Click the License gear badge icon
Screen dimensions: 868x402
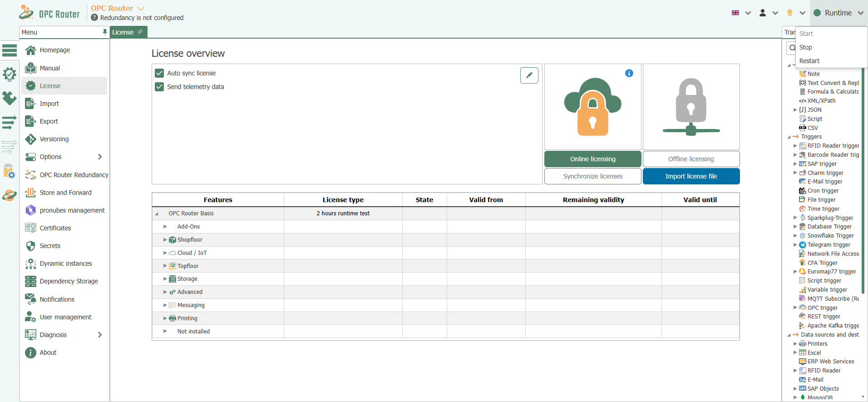point(30,86)
